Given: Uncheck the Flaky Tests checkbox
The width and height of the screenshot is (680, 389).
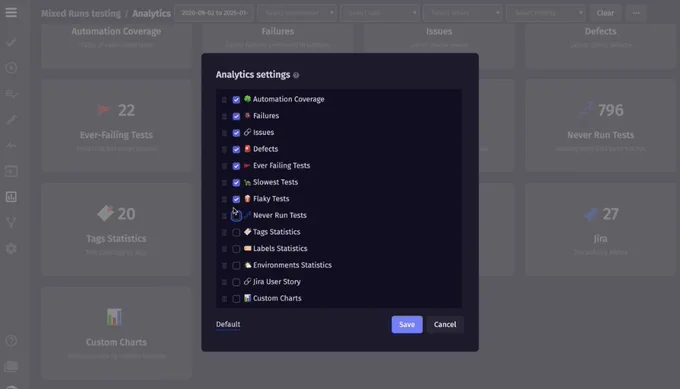Looking at the screenshot, I should pyautogui.click(x=236, y=199).
